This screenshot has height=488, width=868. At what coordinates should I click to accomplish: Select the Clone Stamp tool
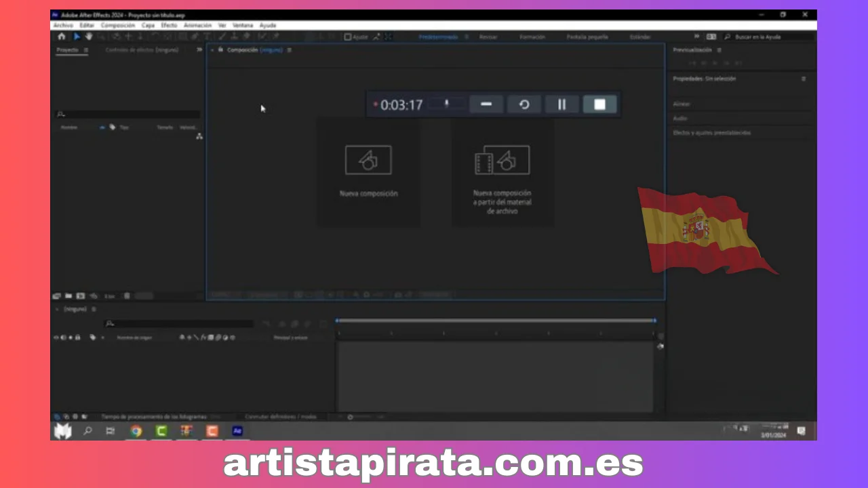coord(234,37)
